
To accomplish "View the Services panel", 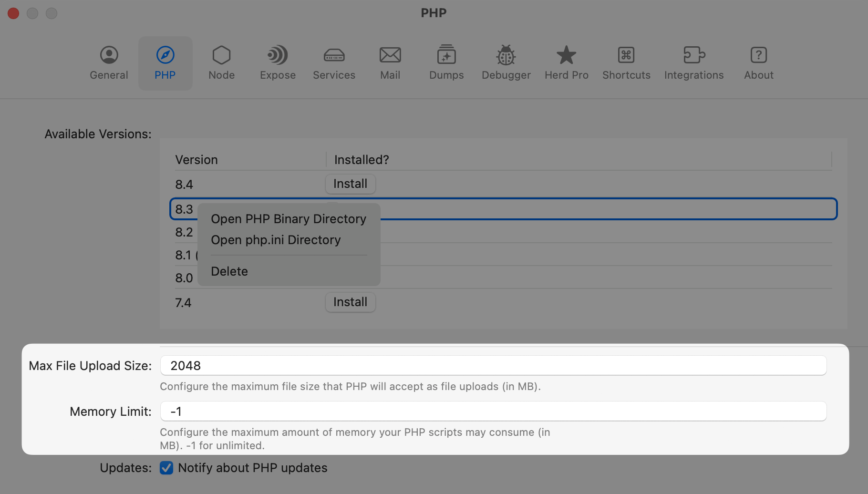I will coord(334,62).
